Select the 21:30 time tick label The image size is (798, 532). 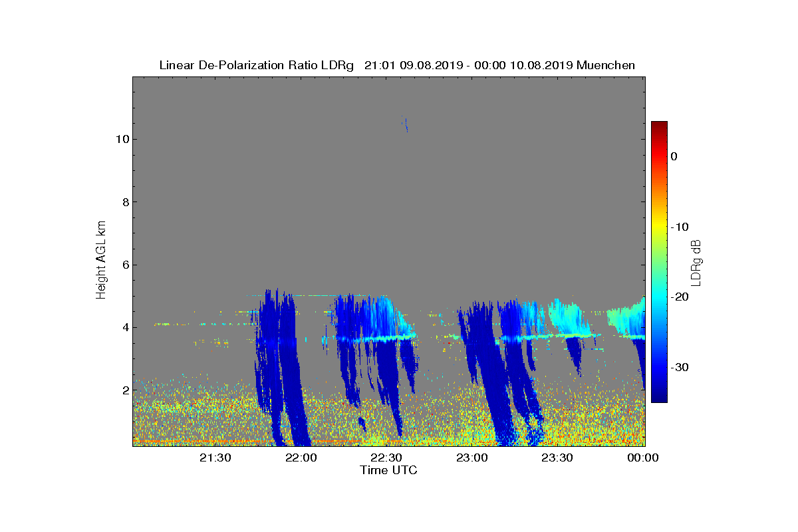pyautogui.click(x=215, y=458)
